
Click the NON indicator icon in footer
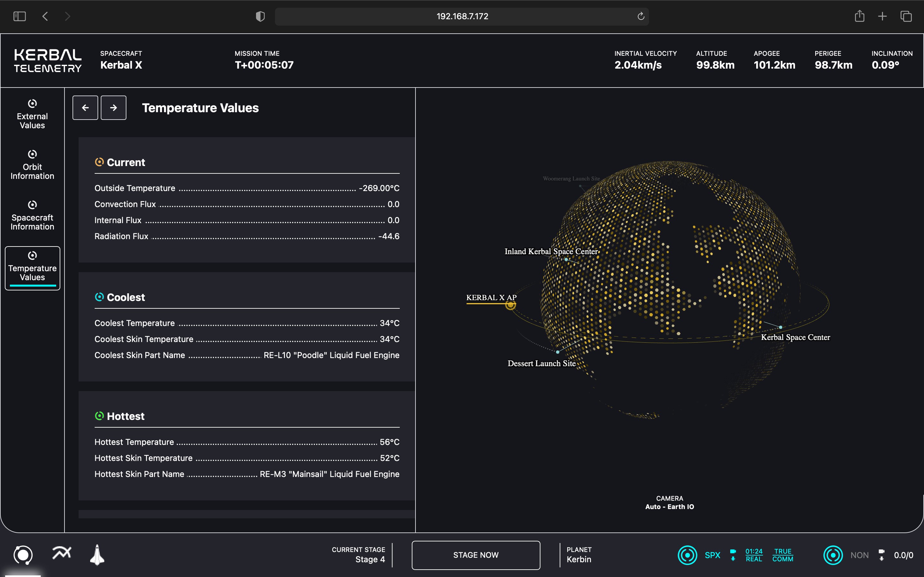click(x=833, y=554)
